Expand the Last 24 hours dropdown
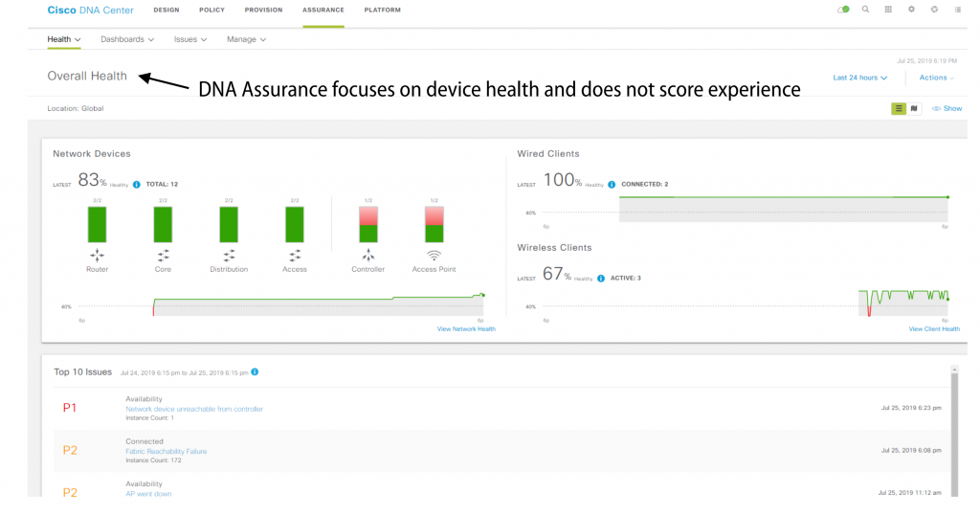Viewport: 980px width, 516px height. [860, 78]
